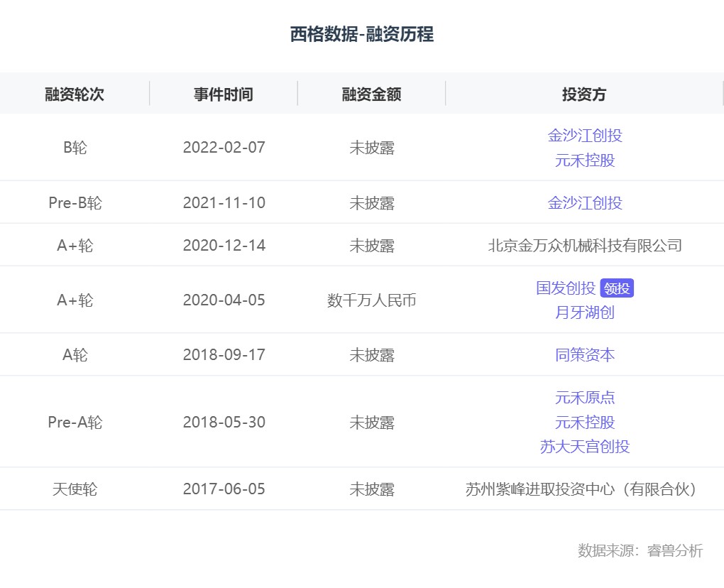
Task: Select the B轮 round cell
Action: click(75, 148)
